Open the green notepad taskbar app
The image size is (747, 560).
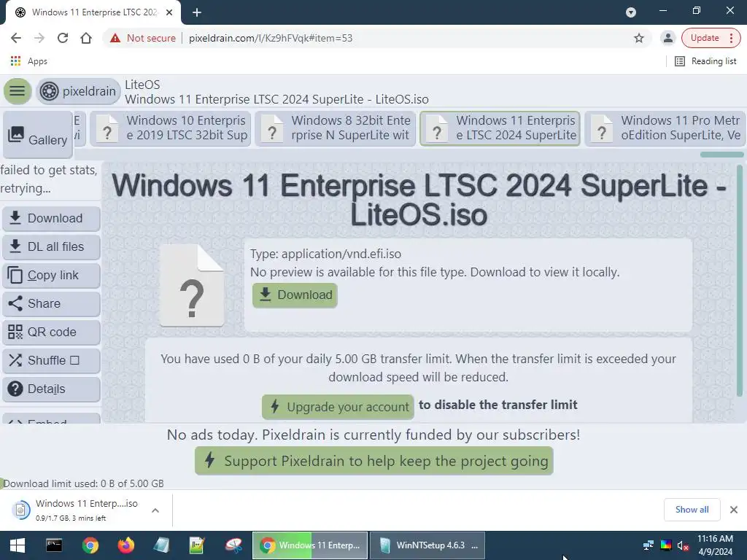tap(197, 545)
